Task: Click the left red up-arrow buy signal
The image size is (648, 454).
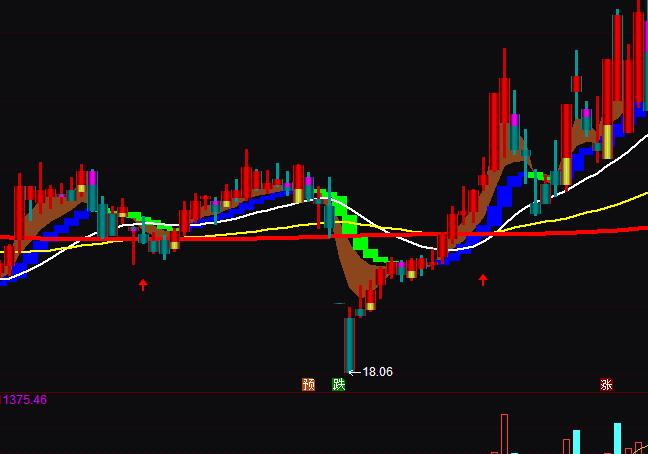Action: pos(143,285)
